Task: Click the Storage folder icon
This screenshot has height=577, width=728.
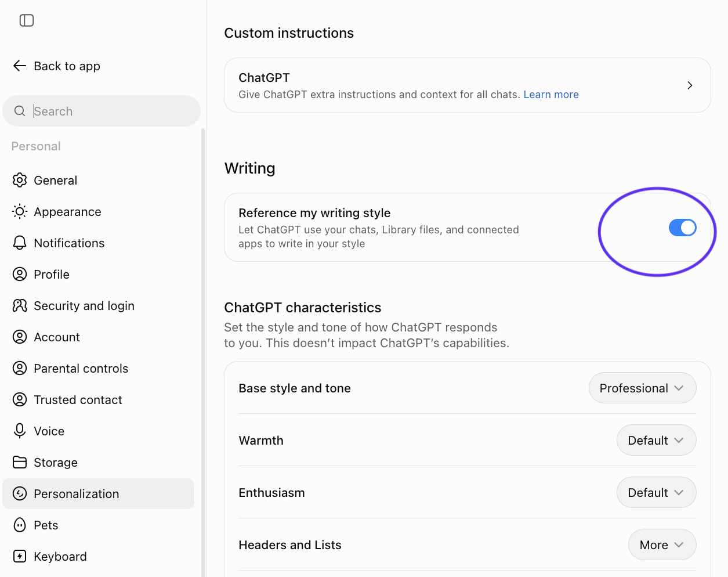Action: click(20, 462)
